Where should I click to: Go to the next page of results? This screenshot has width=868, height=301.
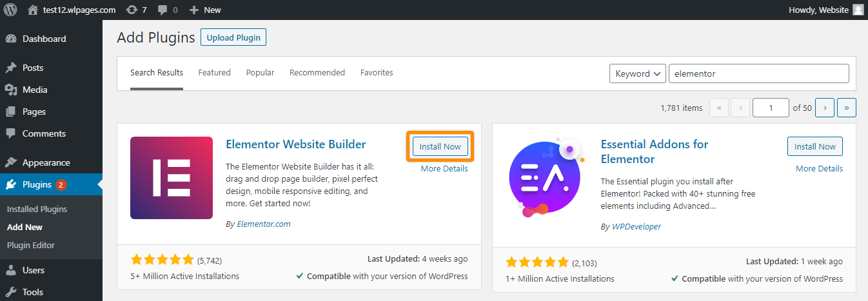coord(825,108)
